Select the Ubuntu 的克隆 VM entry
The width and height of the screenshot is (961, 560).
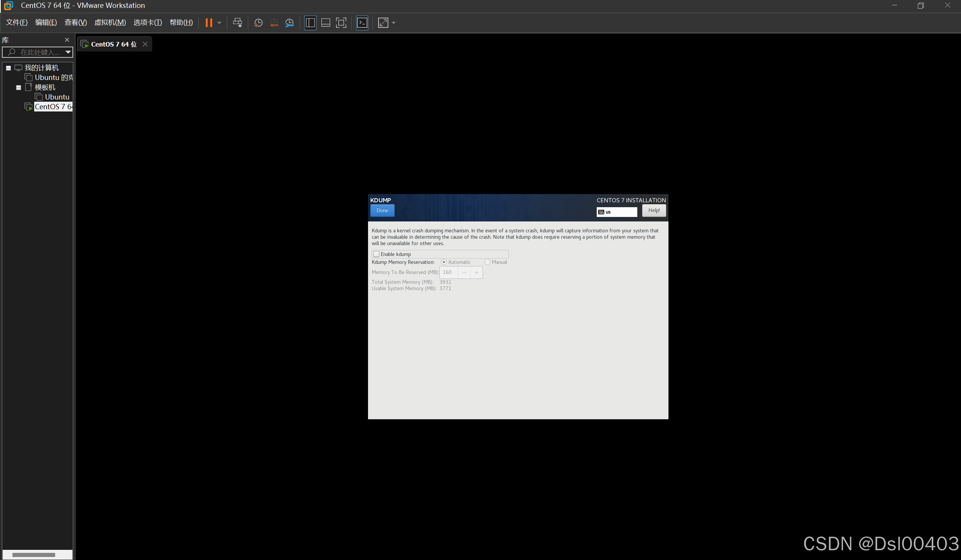point(54,78)
